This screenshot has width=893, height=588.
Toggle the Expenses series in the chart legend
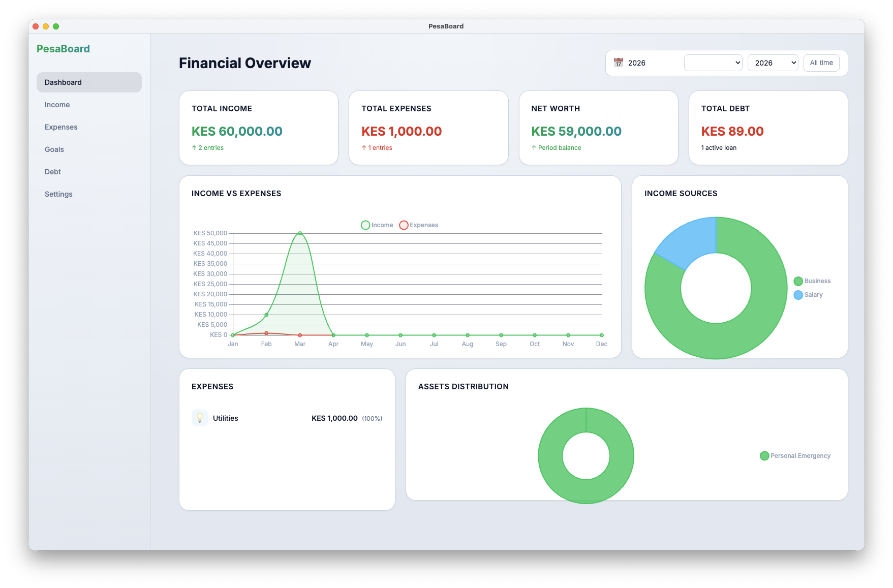(418, 225)
